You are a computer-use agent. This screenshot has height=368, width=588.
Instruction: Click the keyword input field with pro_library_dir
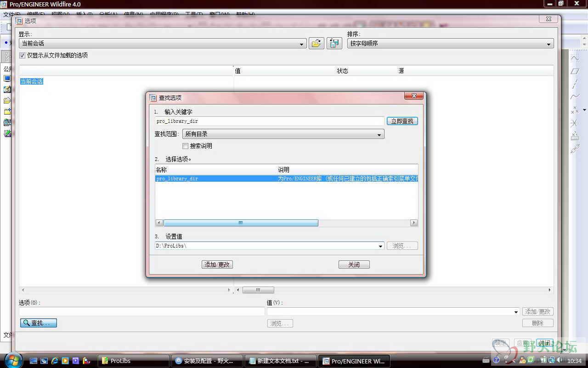point(269,121)
